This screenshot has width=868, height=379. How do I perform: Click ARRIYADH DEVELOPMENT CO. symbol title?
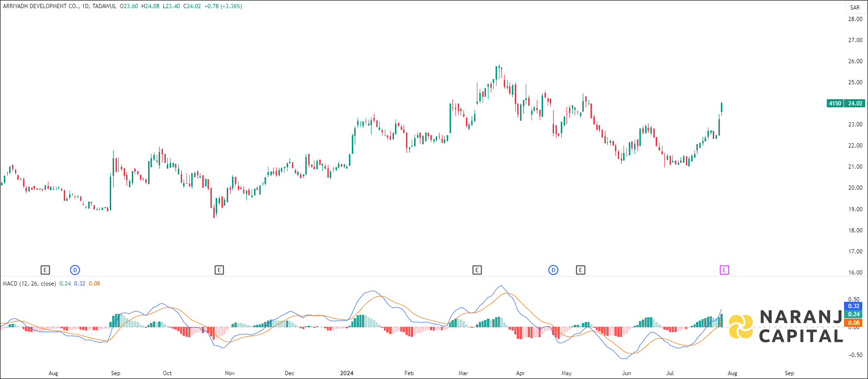[41, 6]
